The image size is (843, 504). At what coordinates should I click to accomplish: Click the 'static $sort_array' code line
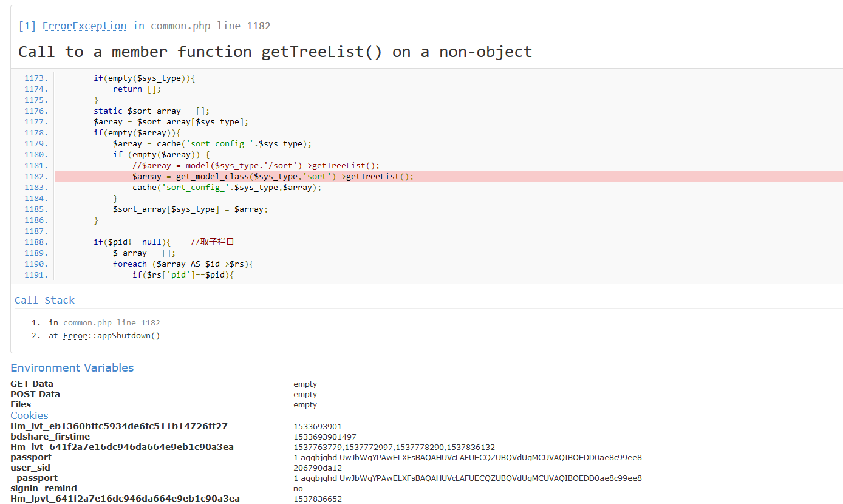(151, 111)
